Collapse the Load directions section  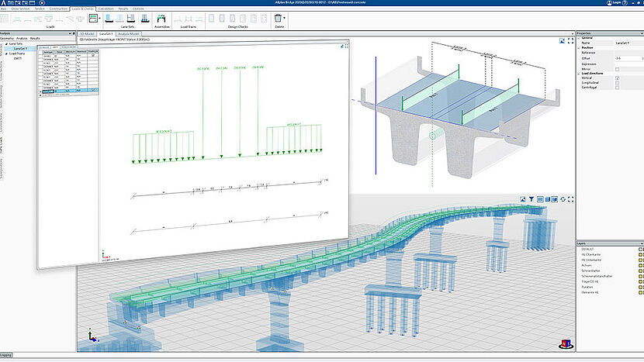pos(579,74)
